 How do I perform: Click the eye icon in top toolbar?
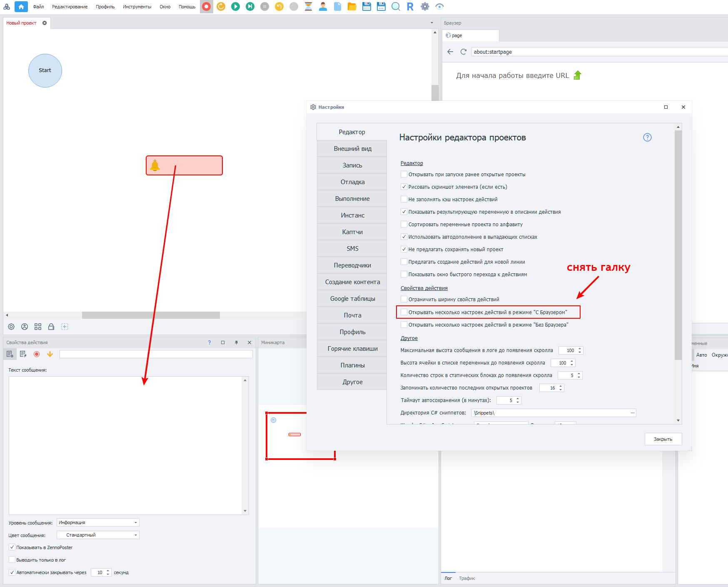[x=439, y=7]
